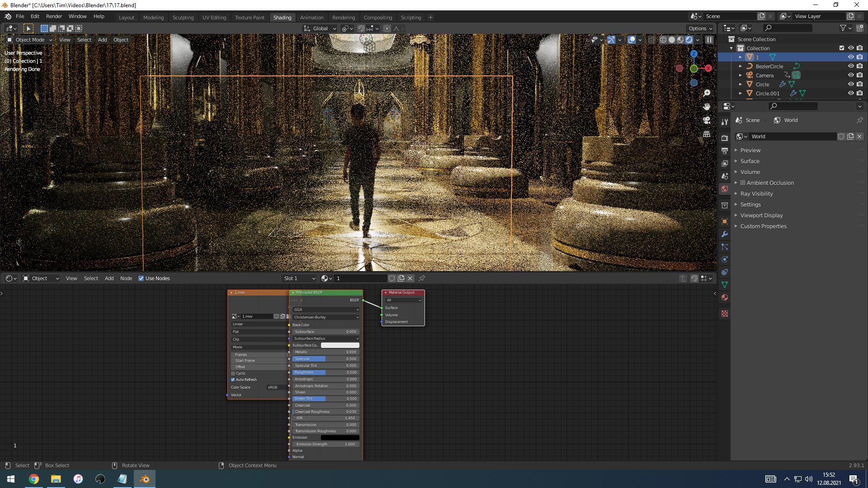Enable Auto Refresh checkbox
The image size is (868, 488).
pos(233,380)
